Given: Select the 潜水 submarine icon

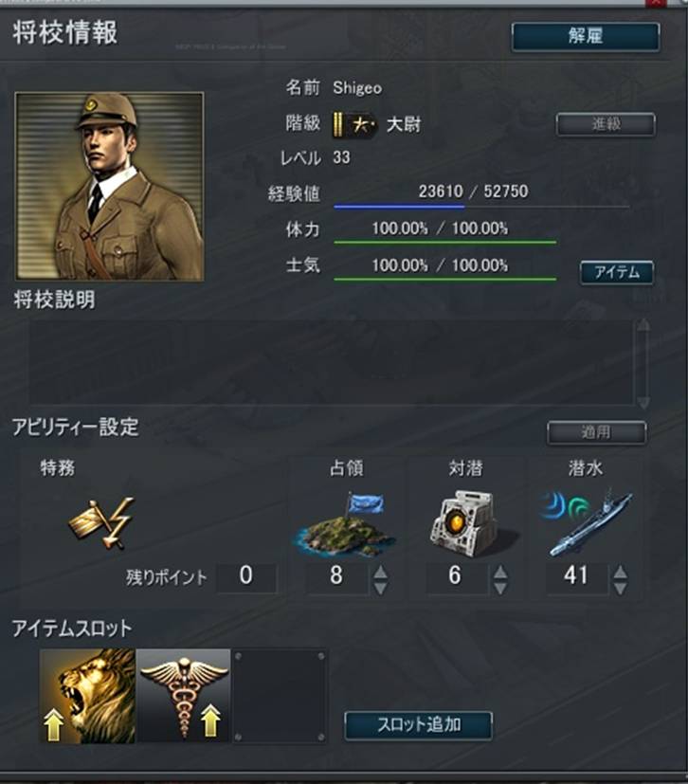Looking at the screenshot, I should [586, 522].
